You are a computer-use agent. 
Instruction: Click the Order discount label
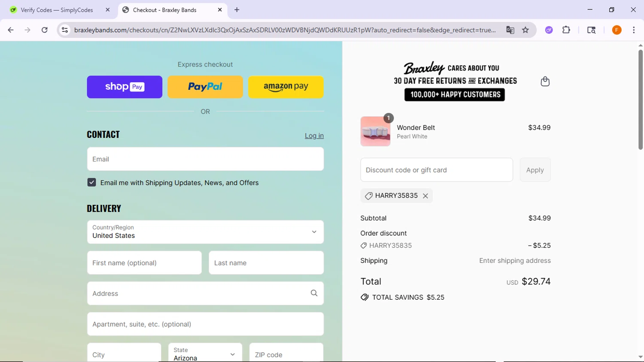383,233
